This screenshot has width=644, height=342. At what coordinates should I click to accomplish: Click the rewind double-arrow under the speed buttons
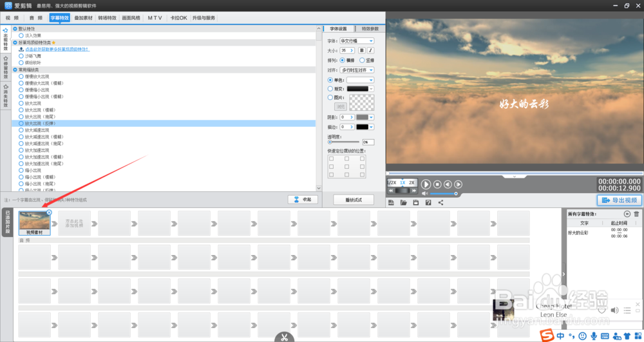[391, 191]
